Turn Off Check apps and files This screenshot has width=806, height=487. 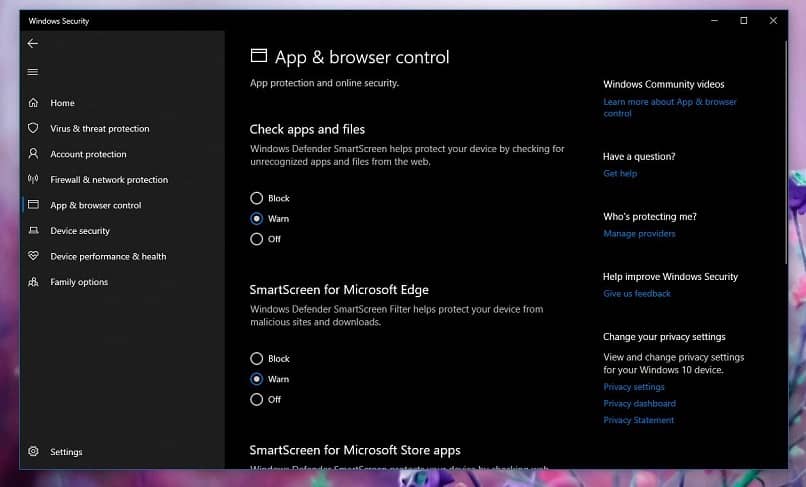tap(257, 239)
